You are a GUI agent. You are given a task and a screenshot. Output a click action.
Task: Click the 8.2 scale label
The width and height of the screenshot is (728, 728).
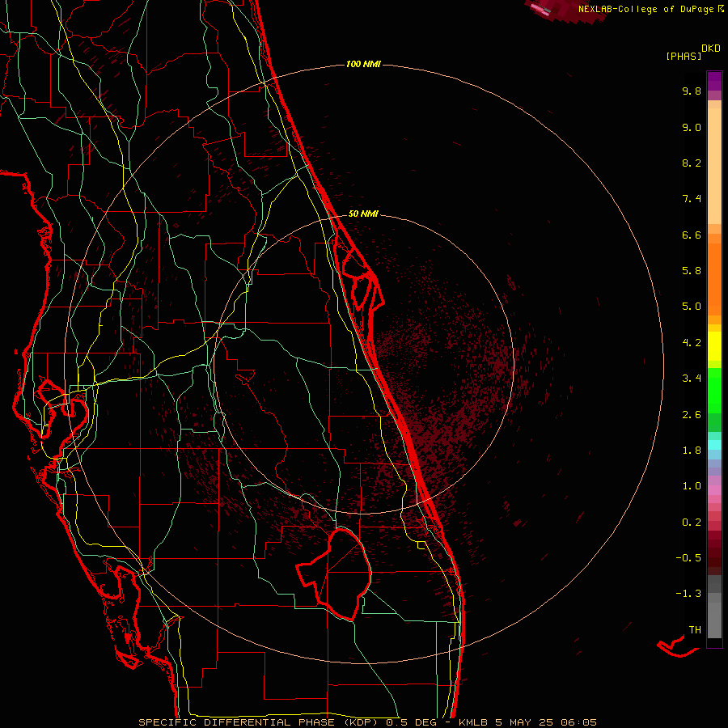click(692, 163)
